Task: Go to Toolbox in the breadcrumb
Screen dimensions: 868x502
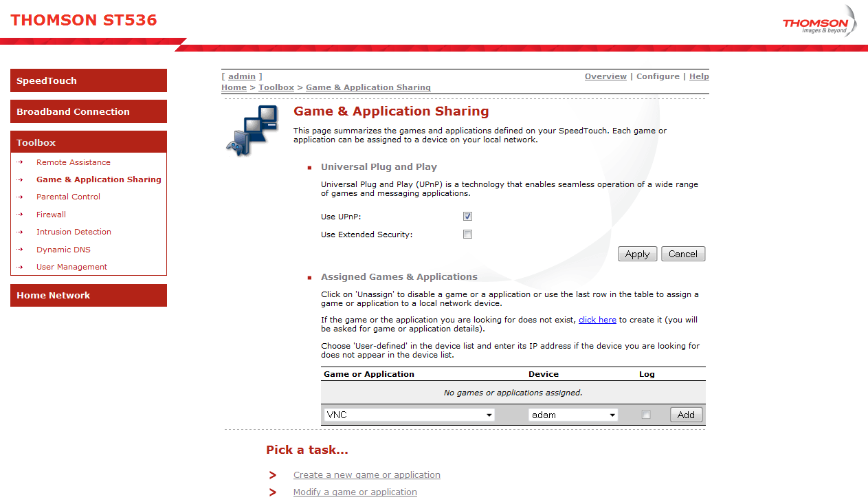Action: pos(276,87)
